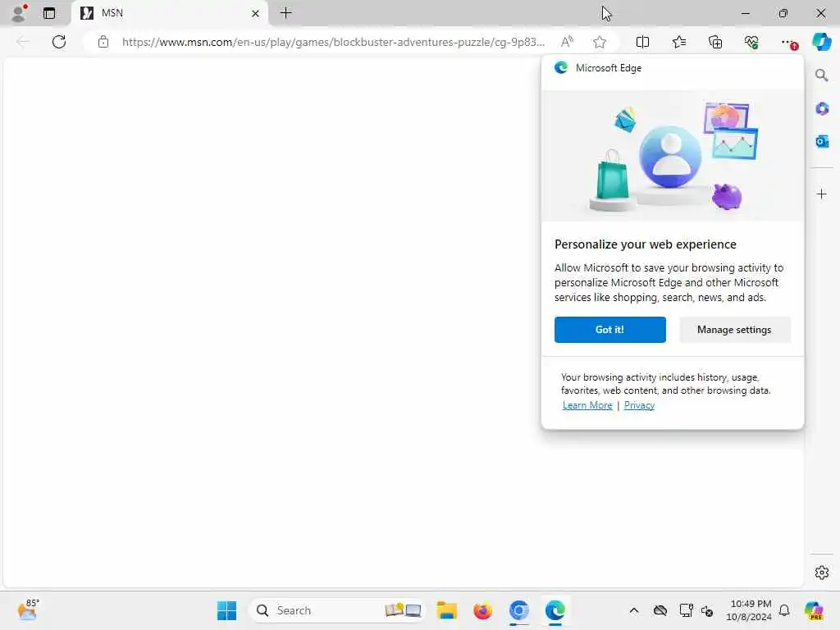Open the weather widget showing 85°

[28, 609]
